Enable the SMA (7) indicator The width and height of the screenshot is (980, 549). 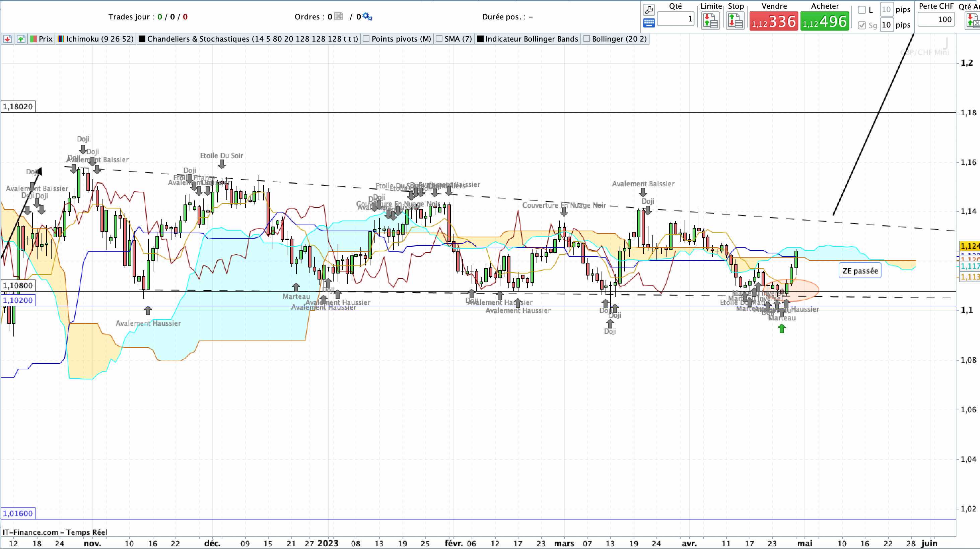click(x=454, y=39)
